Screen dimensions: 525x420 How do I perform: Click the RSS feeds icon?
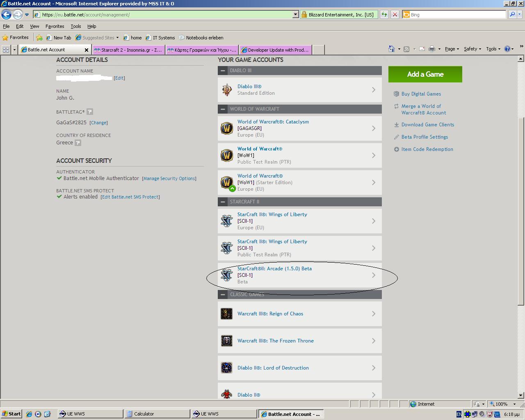pos(406,49)
